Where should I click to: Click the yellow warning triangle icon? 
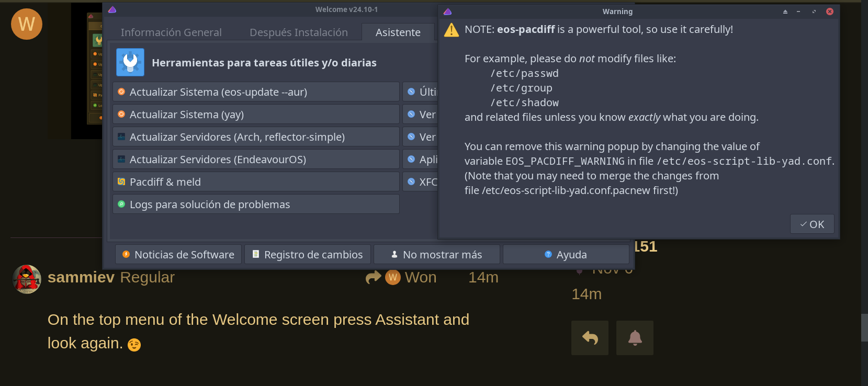point(451,30)
